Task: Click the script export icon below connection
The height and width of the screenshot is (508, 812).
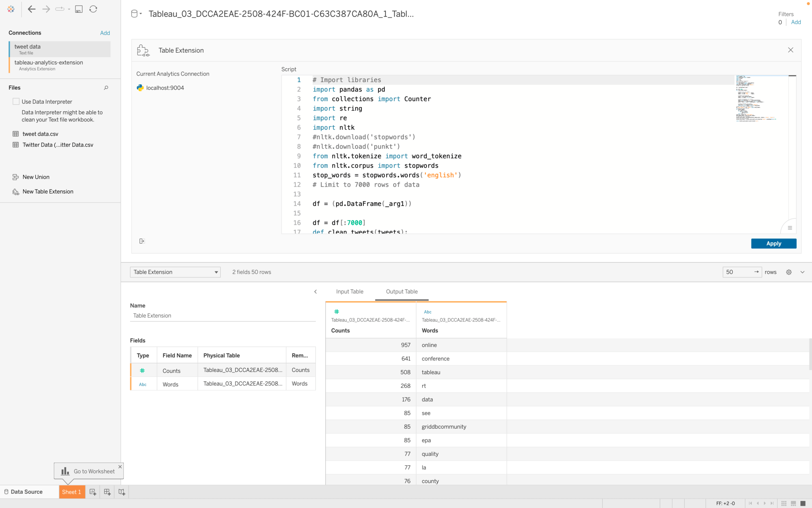Action: tap(142, 241)
